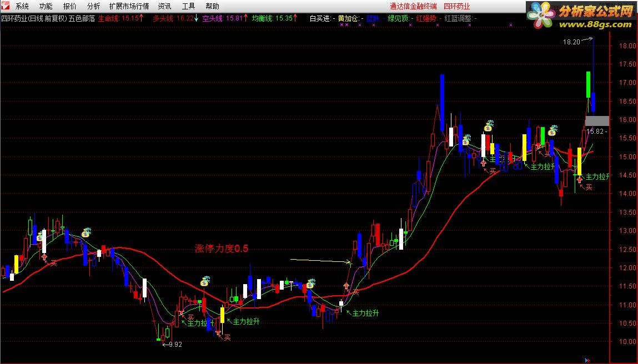Open the 功能 menu

pos(46,6)
